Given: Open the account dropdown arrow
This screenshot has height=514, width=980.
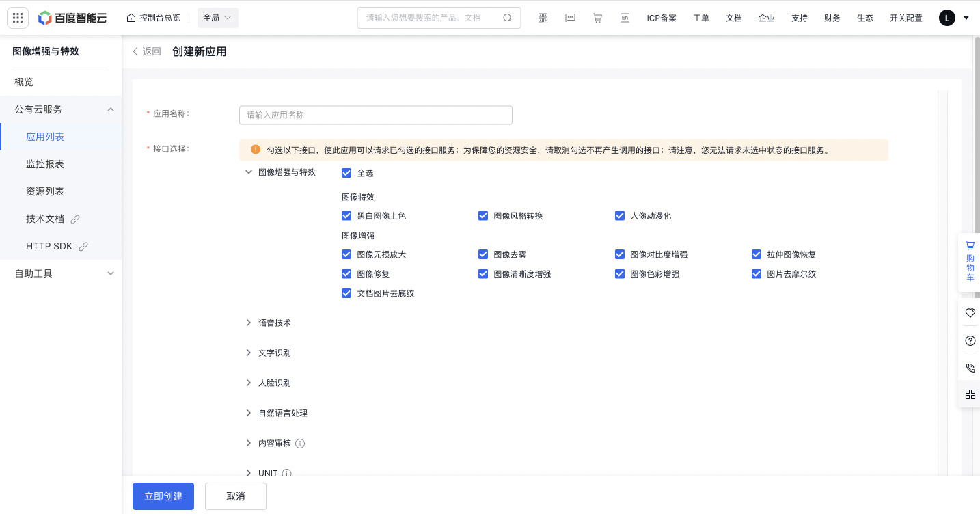Looking at the screenshot, I should pyautogui.click(x=966, y=18).
